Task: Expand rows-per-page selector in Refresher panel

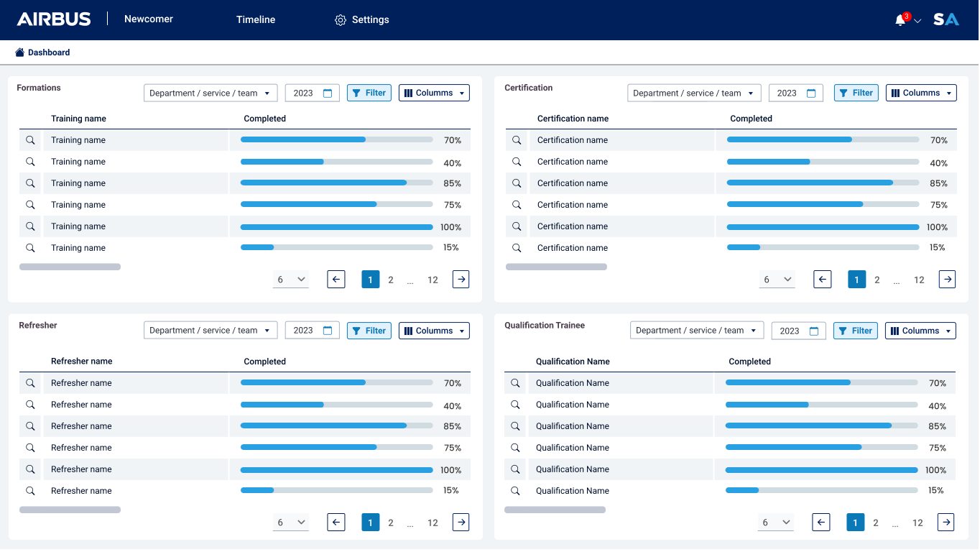Action: coord(291,523)
